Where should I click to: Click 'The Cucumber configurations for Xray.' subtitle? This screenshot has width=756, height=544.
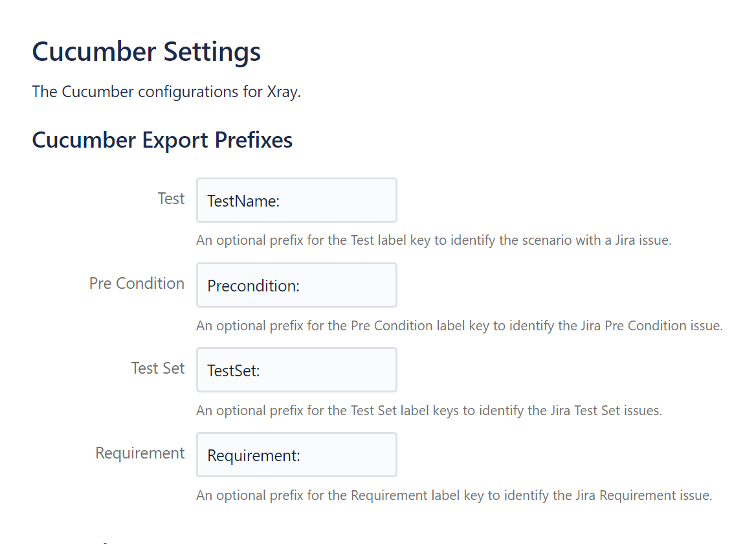click(x=166, y=92)
